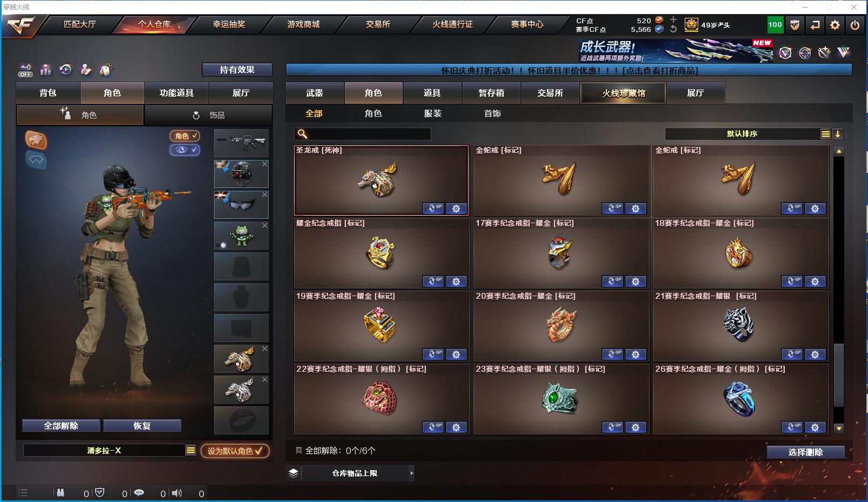Click the orange beast head icon
This screenshot has width=868, height=502.
click(x=36, y=140)
